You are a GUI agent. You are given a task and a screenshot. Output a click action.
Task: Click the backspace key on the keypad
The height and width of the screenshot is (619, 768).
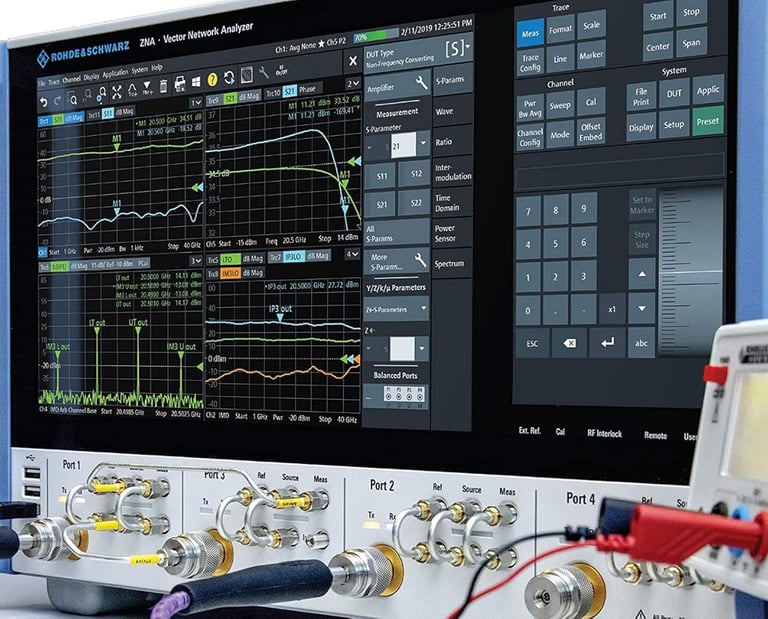(569, 343)
